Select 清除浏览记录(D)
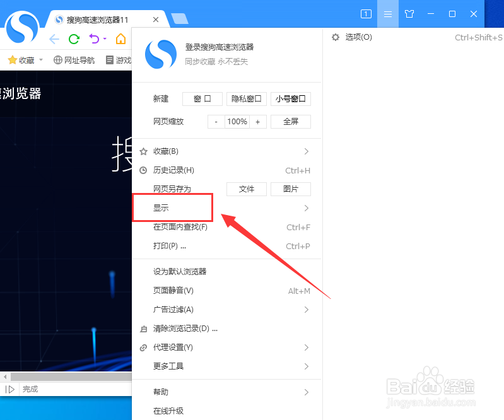This screenshot has width=504, height=420. pos(226,329)
